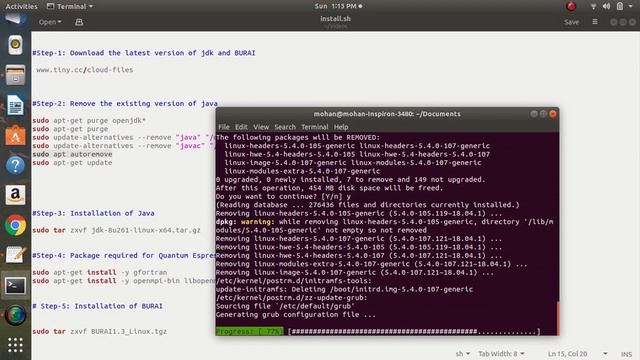This screenshot has height=360, width=640.
Task: Click 'The following packages will be REMOVED:' line
Action: pos(298,138)
